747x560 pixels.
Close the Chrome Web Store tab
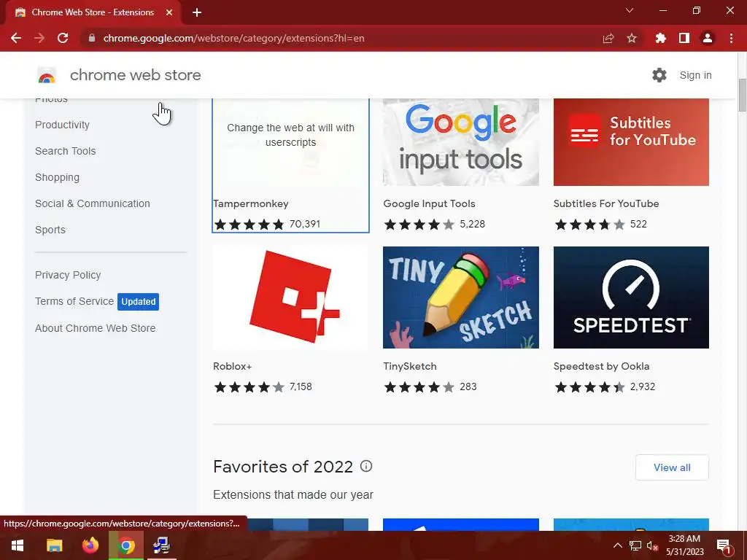(169, 12)
